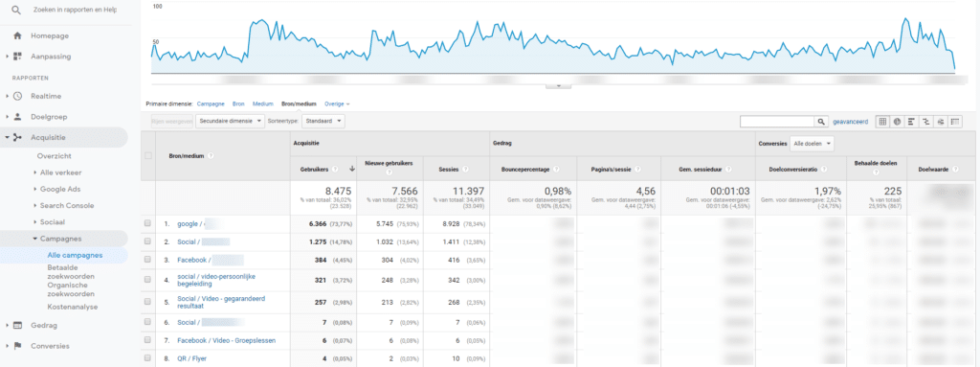Click the Gedrag window icon
This screenshot has width=980, height=367.
(17, 325)
